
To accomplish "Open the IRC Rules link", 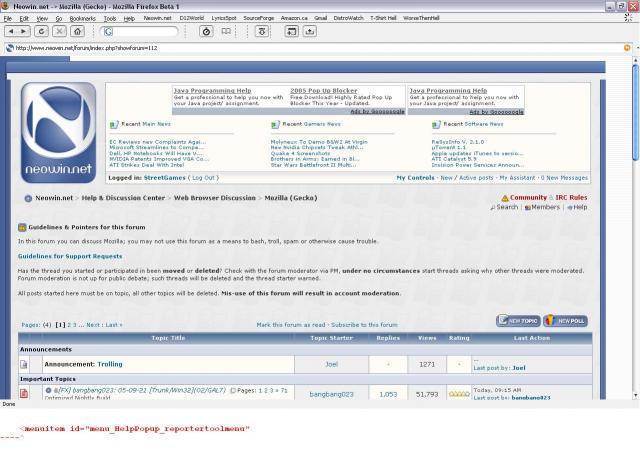I will 571,198.
